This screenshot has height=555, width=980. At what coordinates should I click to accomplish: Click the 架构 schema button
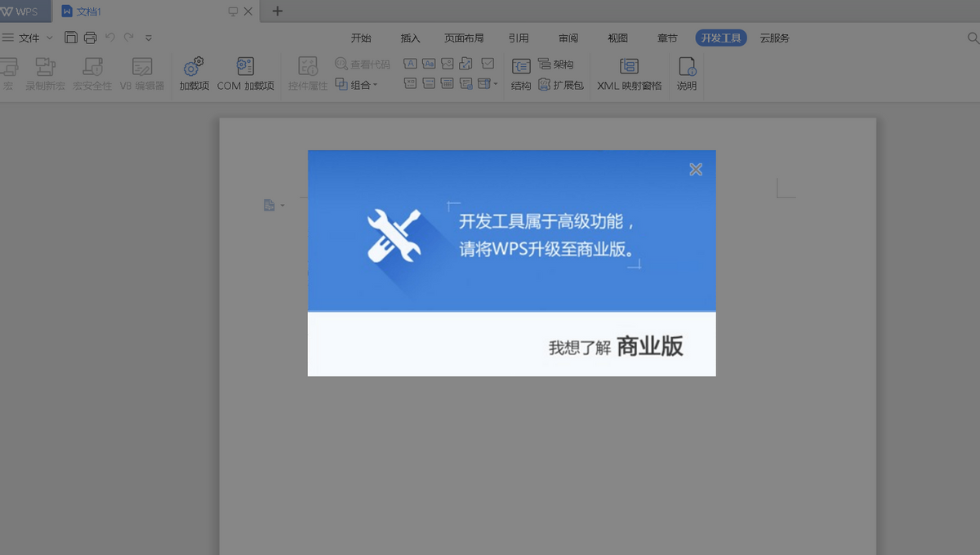point(556,64)
